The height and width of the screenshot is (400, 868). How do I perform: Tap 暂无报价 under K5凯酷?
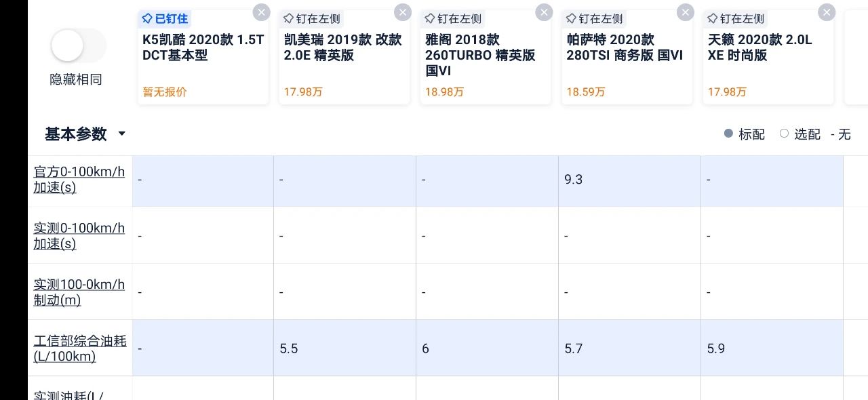point(164,92)
